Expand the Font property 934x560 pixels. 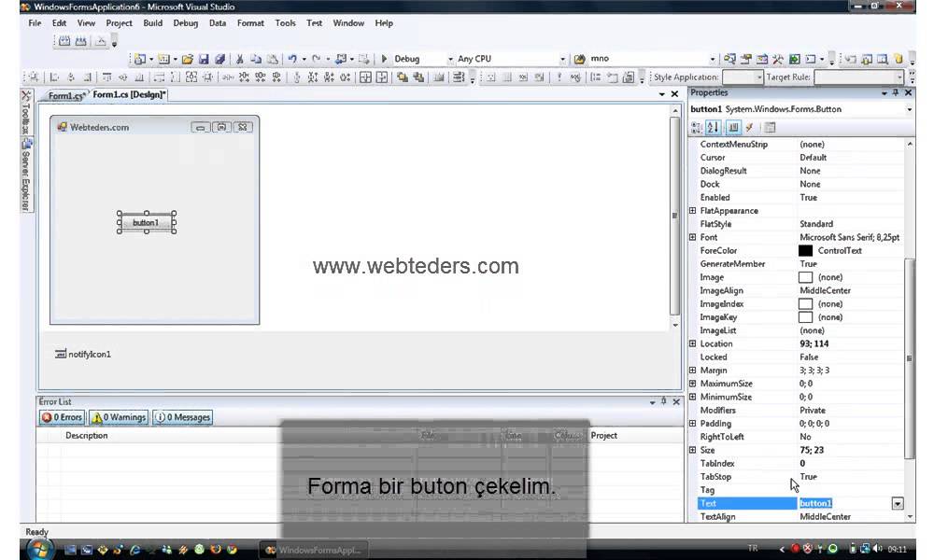coord(692,237)
